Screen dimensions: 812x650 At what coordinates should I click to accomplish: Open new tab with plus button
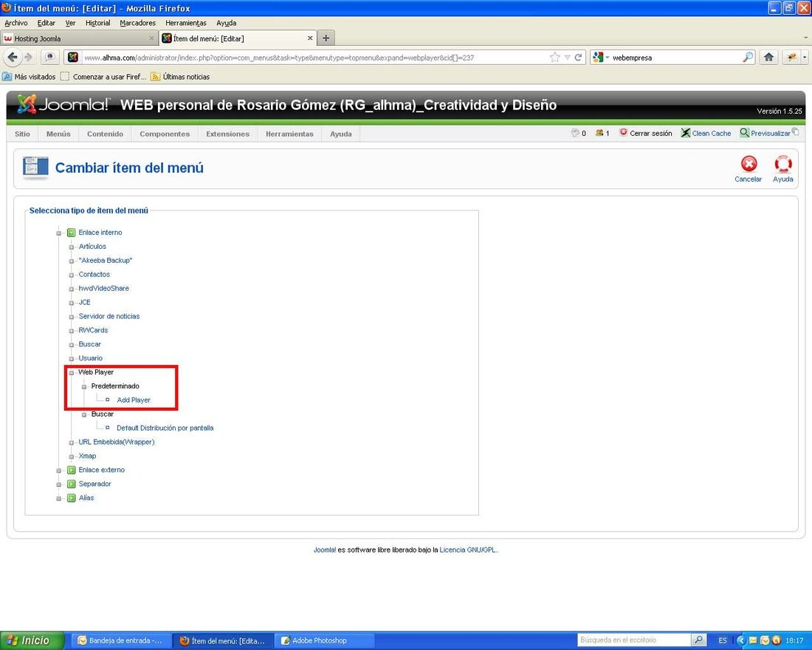coord(326,38)
